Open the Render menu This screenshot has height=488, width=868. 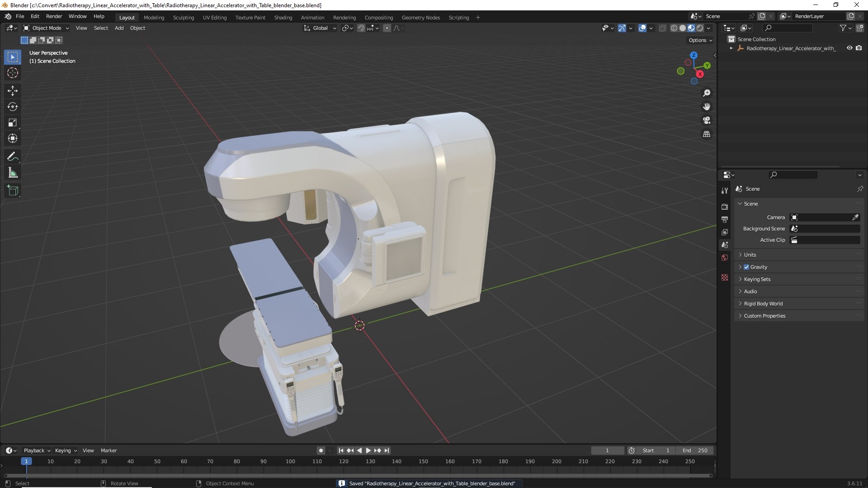click(54, 16)
